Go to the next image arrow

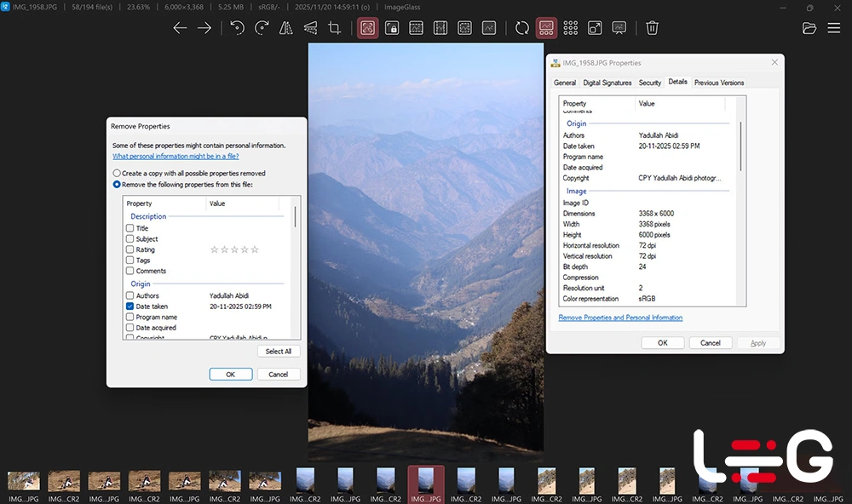tap(204, 28)
